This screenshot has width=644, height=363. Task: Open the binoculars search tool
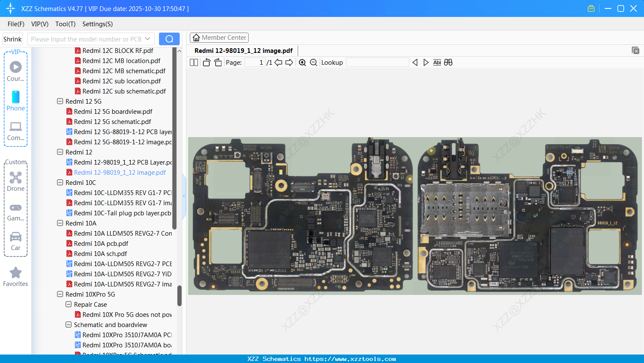448,62
